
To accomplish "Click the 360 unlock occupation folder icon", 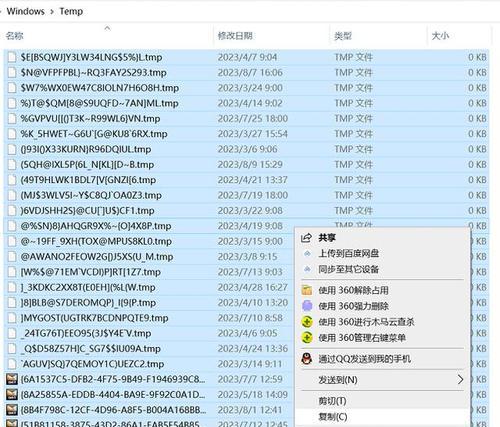I will pyautogui.click(x=307, y=290).
